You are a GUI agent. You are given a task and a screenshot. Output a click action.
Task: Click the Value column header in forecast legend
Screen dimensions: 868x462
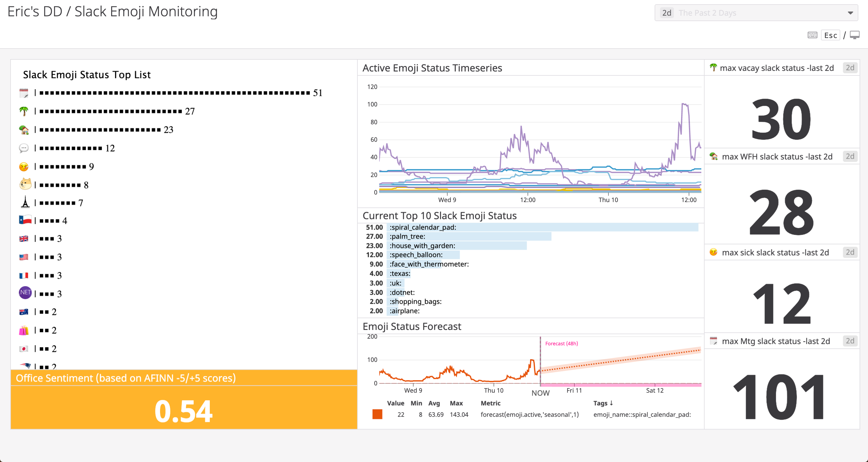coord(396,403)
